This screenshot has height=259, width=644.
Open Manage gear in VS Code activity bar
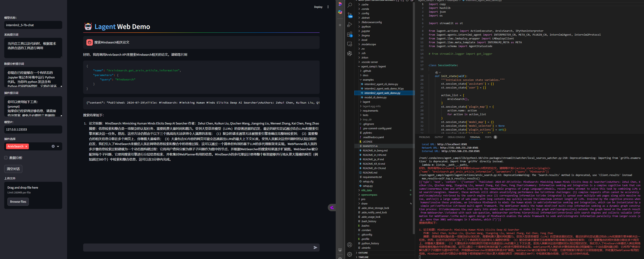click(350, 254)
